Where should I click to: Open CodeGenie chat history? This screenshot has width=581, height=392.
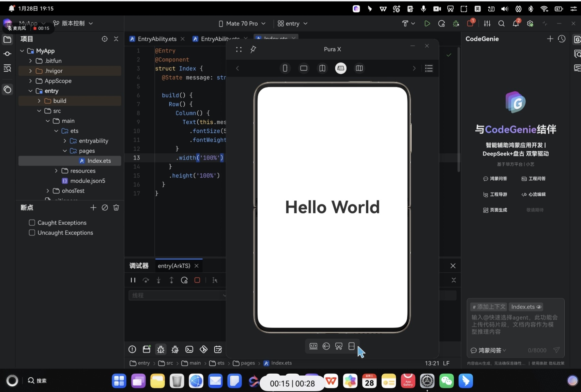coord(562,39)
